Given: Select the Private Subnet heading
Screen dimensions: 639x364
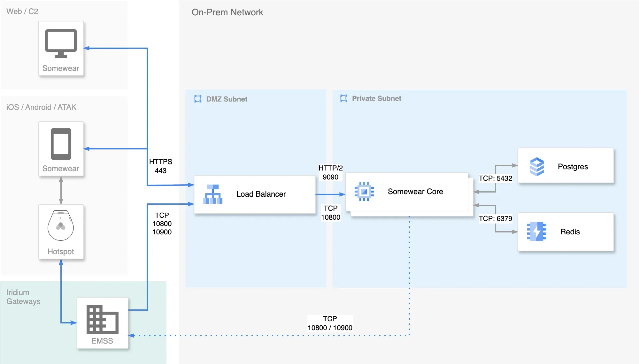Looking at the screenshot, I should (377, 98).
